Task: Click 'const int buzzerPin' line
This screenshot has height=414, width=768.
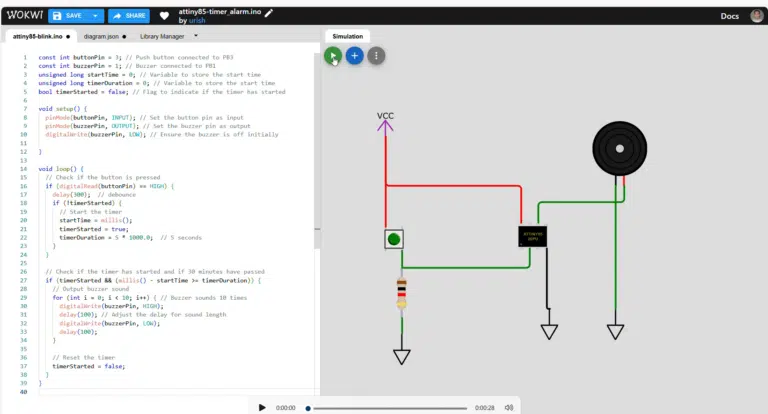Action: tap(127, 66)
